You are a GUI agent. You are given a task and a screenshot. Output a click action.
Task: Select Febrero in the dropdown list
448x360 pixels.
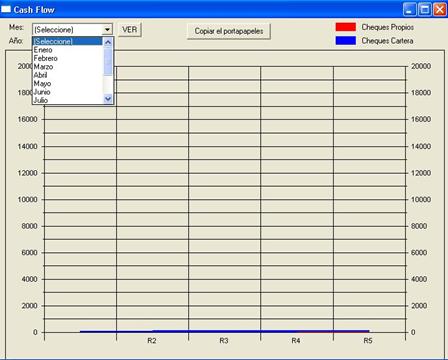[x=68, y=58]
